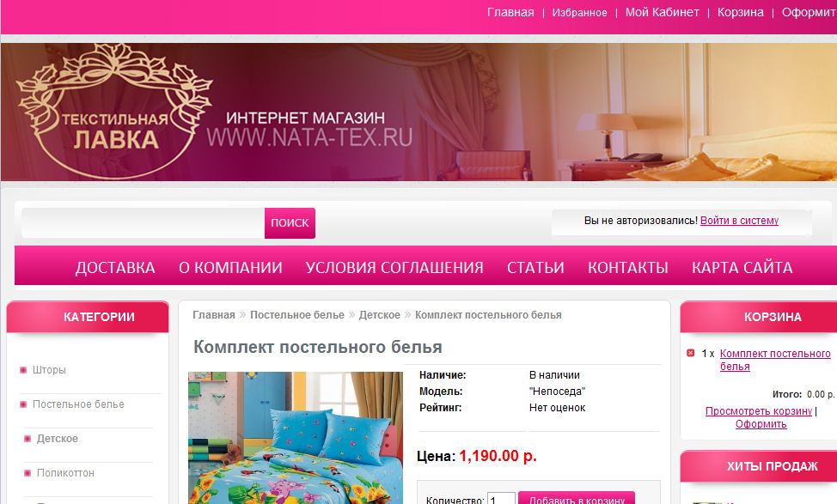The width and height of the screenshot is (837, 504).
Task: Open the КОНТАКТЫ menu item
Action: [x=627, y=267]
